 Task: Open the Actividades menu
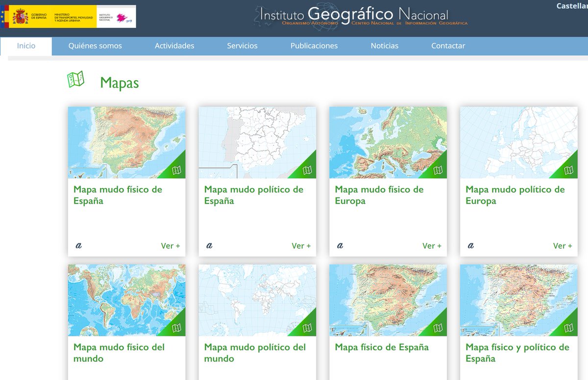coord(174,46)
